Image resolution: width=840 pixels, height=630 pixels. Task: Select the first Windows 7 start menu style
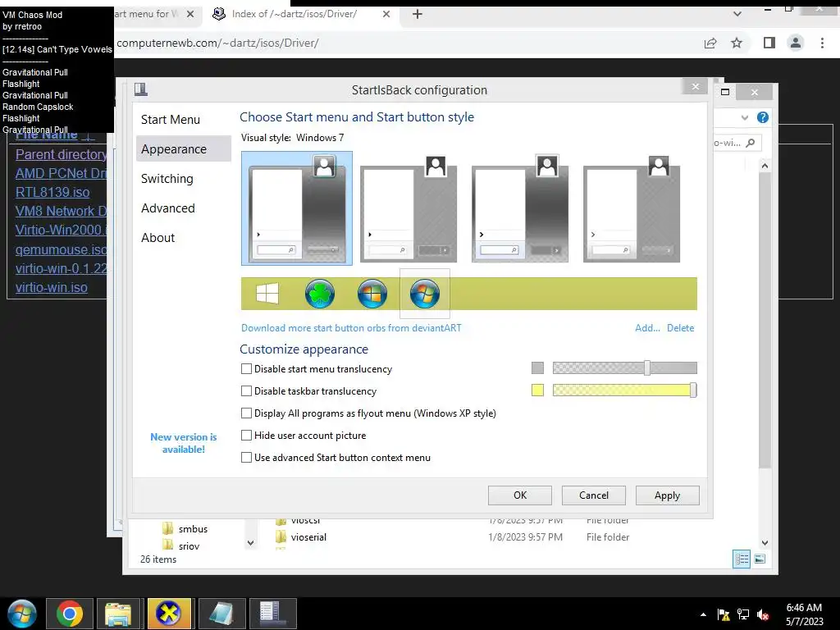[297, 208]
